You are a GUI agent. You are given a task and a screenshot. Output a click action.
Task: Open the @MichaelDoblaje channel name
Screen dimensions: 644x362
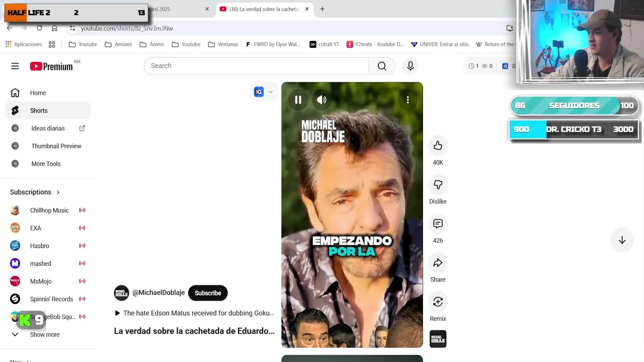coord(158,293)
